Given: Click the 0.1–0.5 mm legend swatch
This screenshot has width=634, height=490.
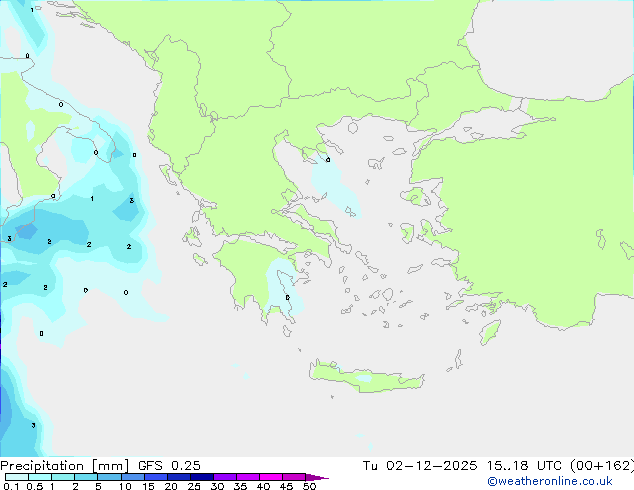Looking at the screenshot, I should click(17, 477).
